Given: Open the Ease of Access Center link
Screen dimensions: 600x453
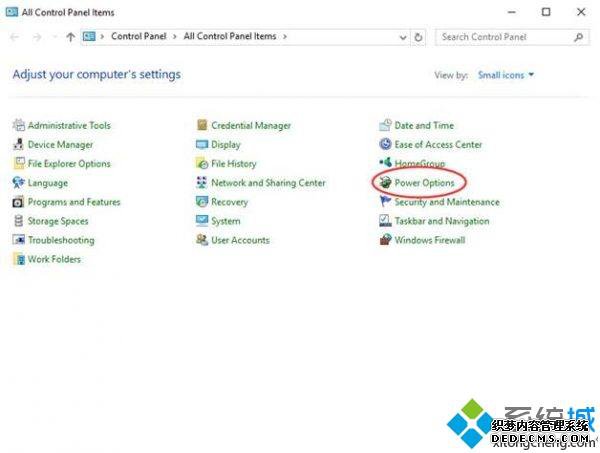Looking at the screenshot, I should pyautogui.click(x=438, y=144).
